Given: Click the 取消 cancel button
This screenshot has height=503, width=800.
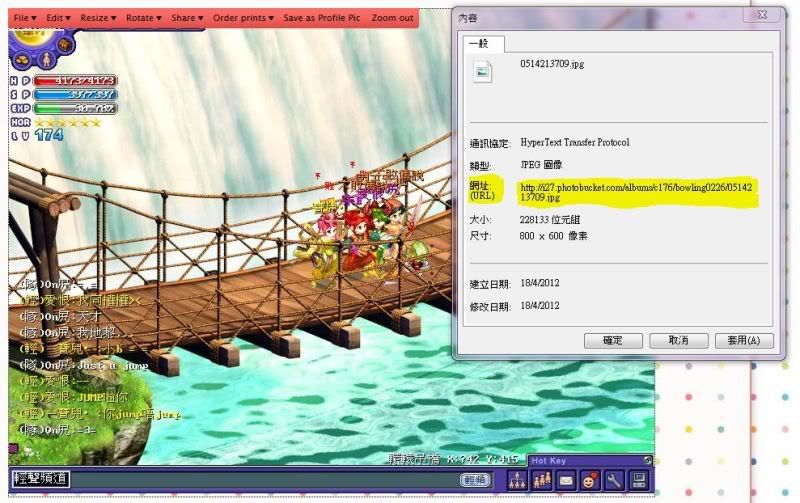Looking at the screenshot, I should coord(678,340).
